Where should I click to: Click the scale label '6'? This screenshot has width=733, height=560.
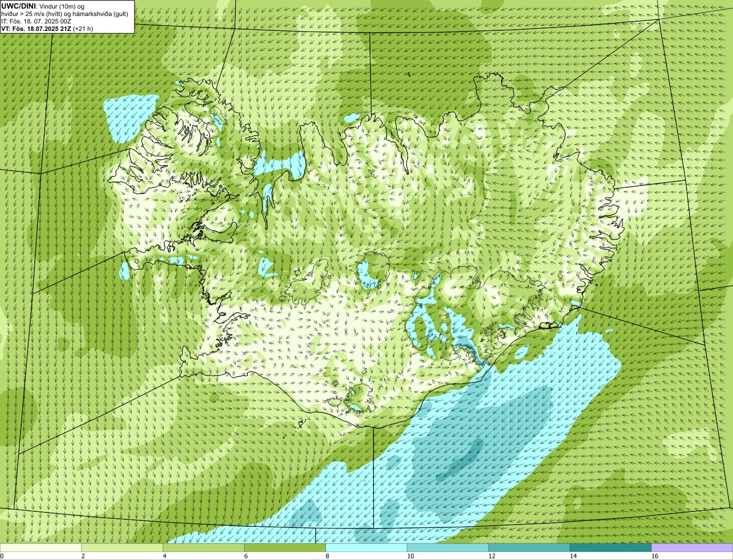[246, 556]
